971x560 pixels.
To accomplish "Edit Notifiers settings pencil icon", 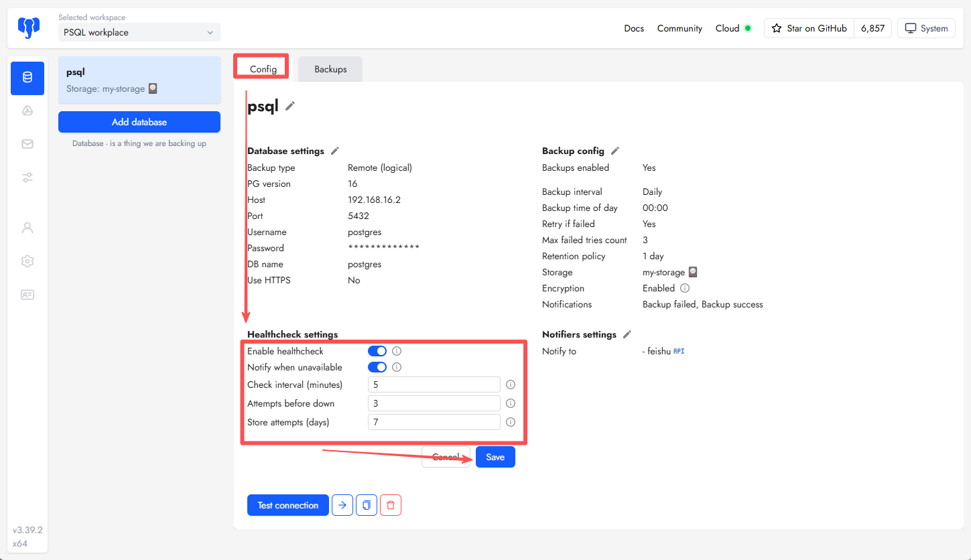I will click(627, 334).
